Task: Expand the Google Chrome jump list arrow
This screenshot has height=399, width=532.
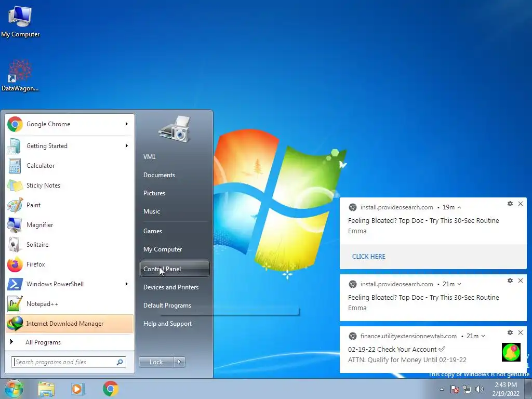Action: (x=127, y=124)
